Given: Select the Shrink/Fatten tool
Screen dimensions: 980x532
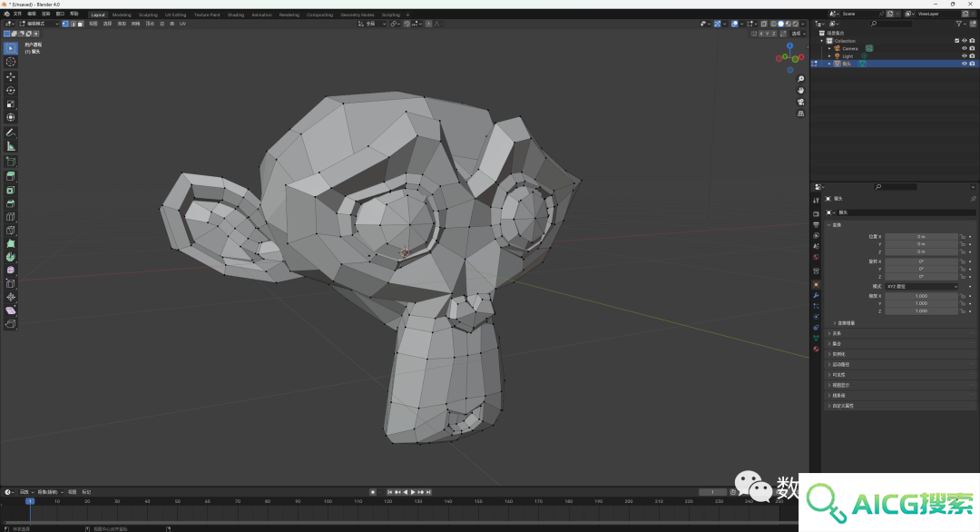Looking at the screenshot, I should [11, 297].
